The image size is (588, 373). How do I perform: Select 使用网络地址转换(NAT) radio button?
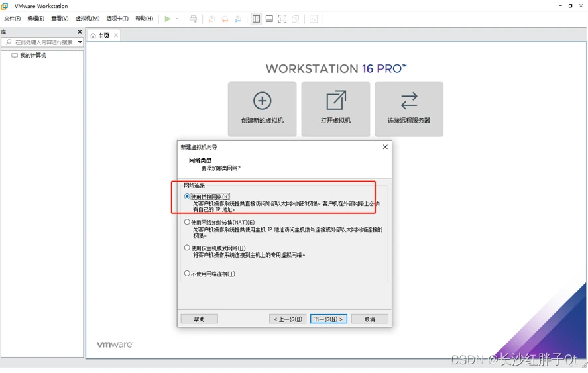(x=187, y=222)
